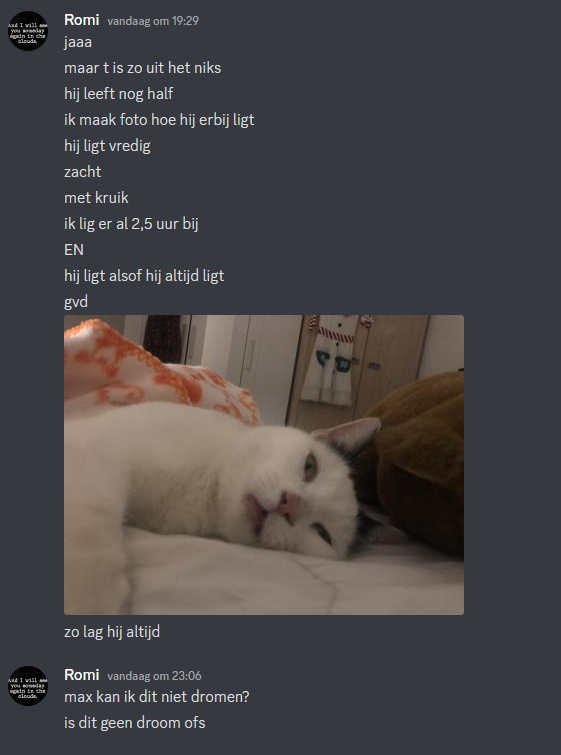Select the message 'jaaa'
Viewport: 561px width, 755px height.
tap(78, 43)
